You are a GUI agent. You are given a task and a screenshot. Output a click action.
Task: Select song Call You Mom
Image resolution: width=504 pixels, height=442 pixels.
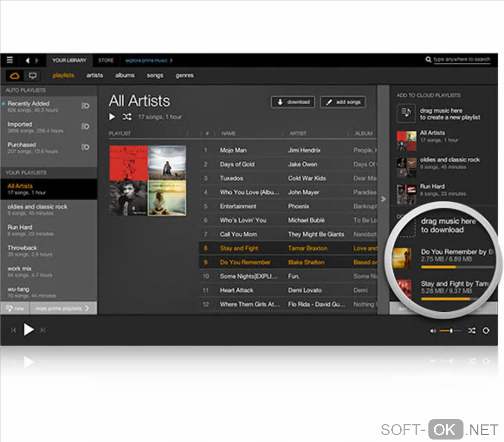coord(288,234)
